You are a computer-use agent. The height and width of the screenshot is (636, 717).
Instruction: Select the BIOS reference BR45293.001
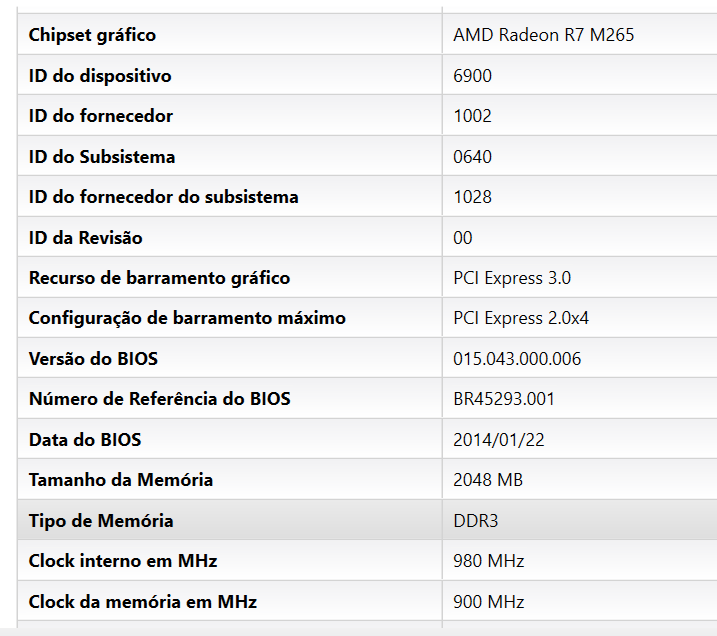pos(504,399)
